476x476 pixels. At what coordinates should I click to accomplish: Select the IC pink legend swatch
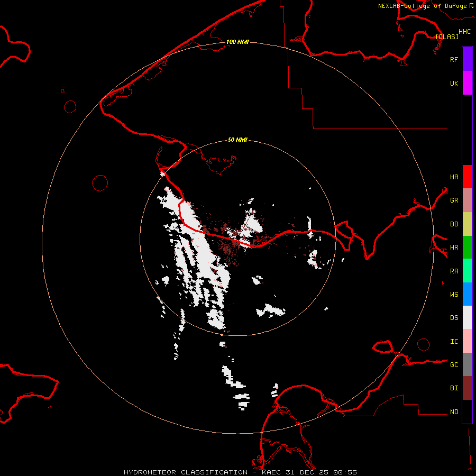467,341
